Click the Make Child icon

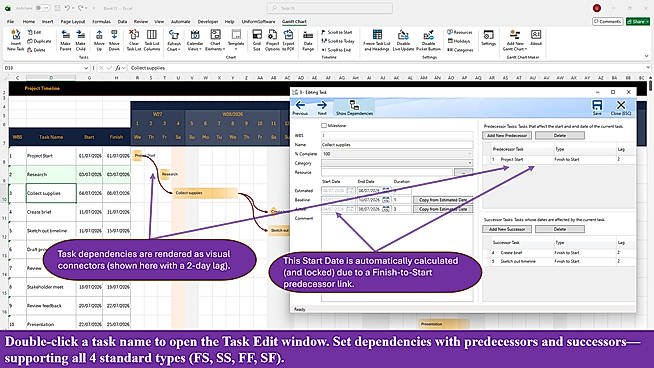pyautogui.click(x=80, y=40)
